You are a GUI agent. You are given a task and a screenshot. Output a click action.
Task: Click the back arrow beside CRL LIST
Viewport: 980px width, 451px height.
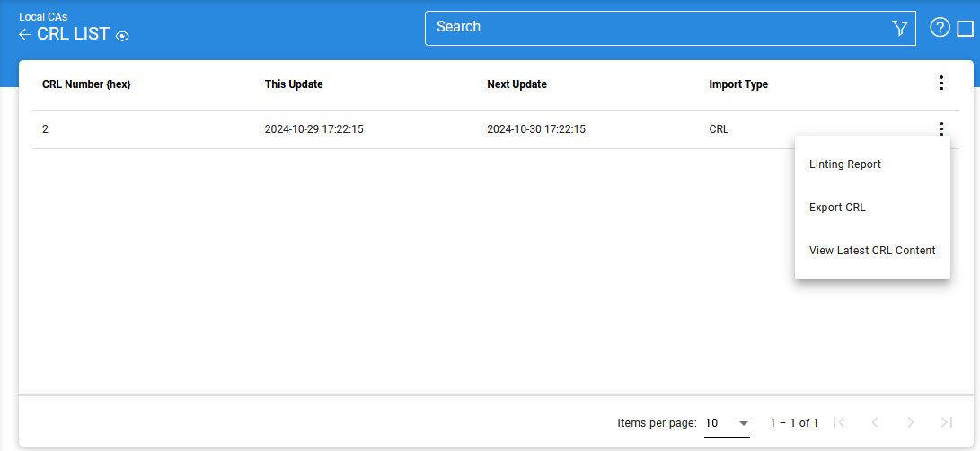25,35
